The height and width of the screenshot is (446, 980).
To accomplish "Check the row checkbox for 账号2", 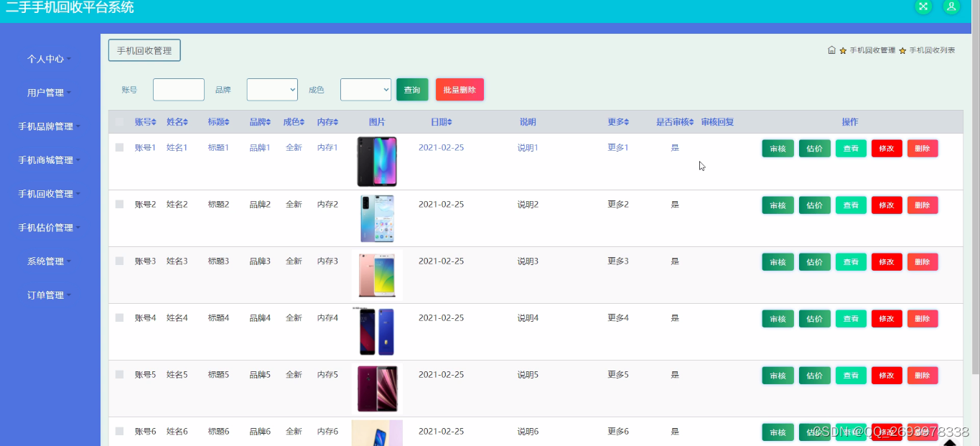I will click(119, 204).
